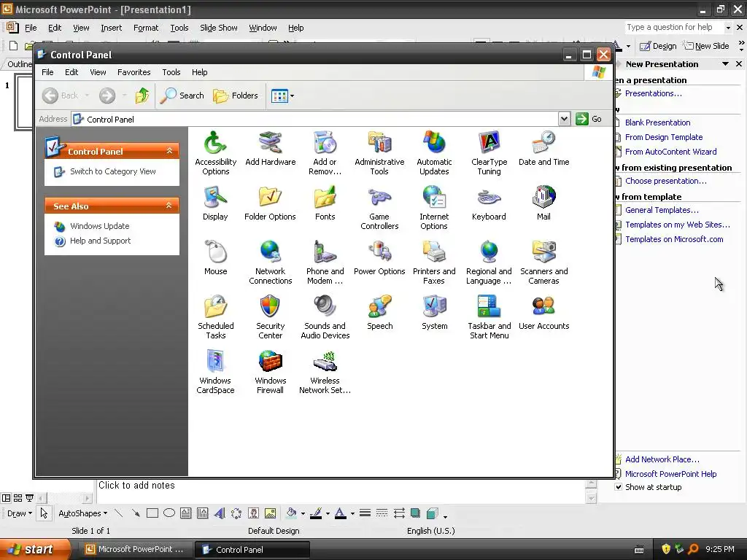The image size is (747, 560).
Task: Open the Fonts folder icon
Action: tap(325, 203)
